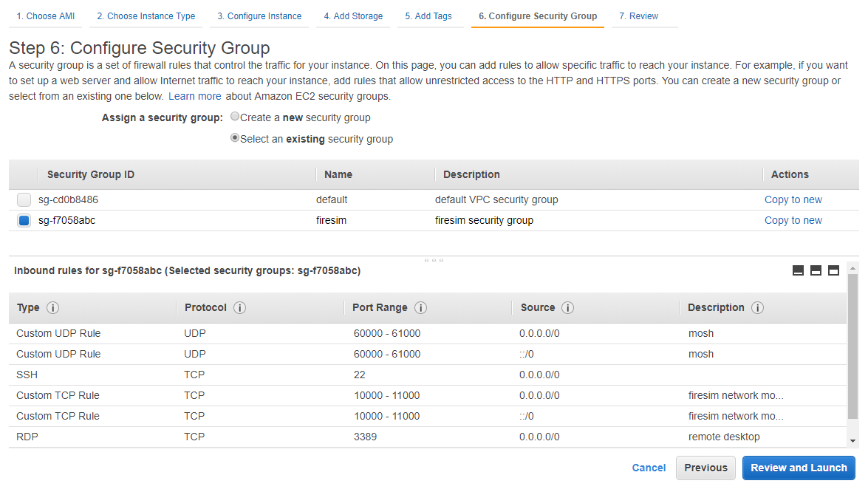Click Security Group ID column header
This screenshot has width=868, height=492.
[91, 174]
